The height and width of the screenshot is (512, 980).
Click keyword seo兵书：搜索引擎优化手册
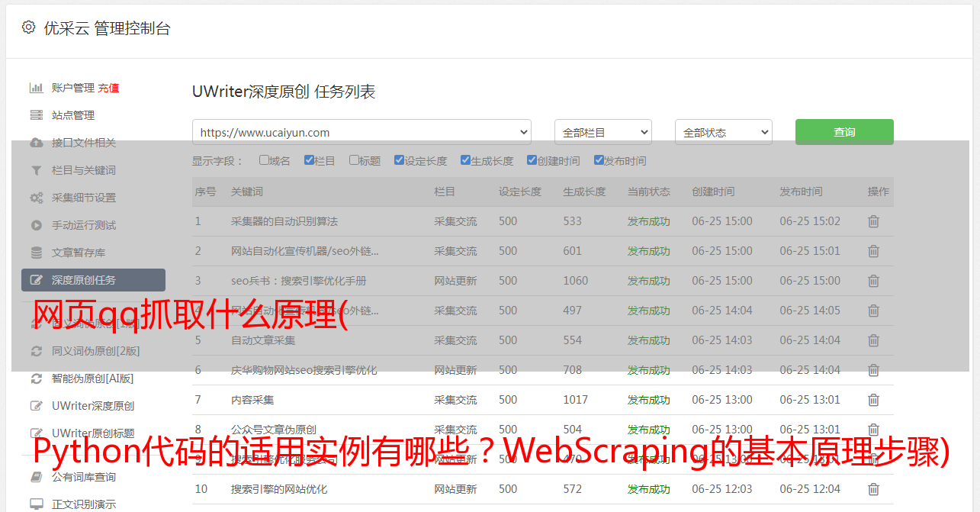point(299,281)
